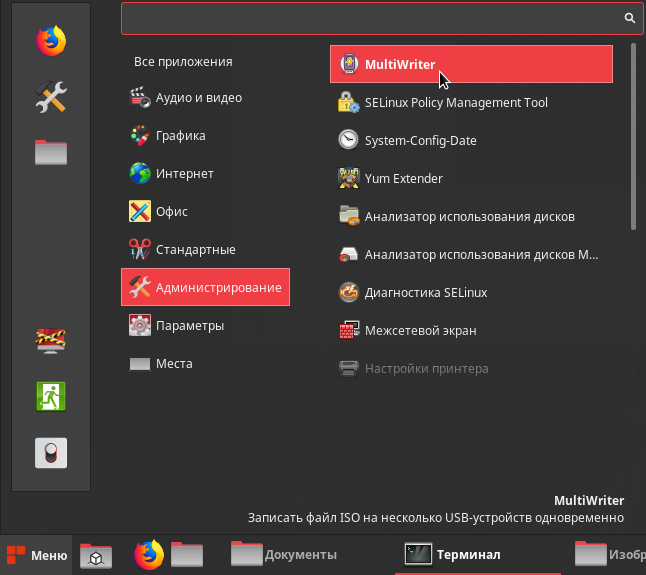Click the Меню button on panel

(37, 555)
